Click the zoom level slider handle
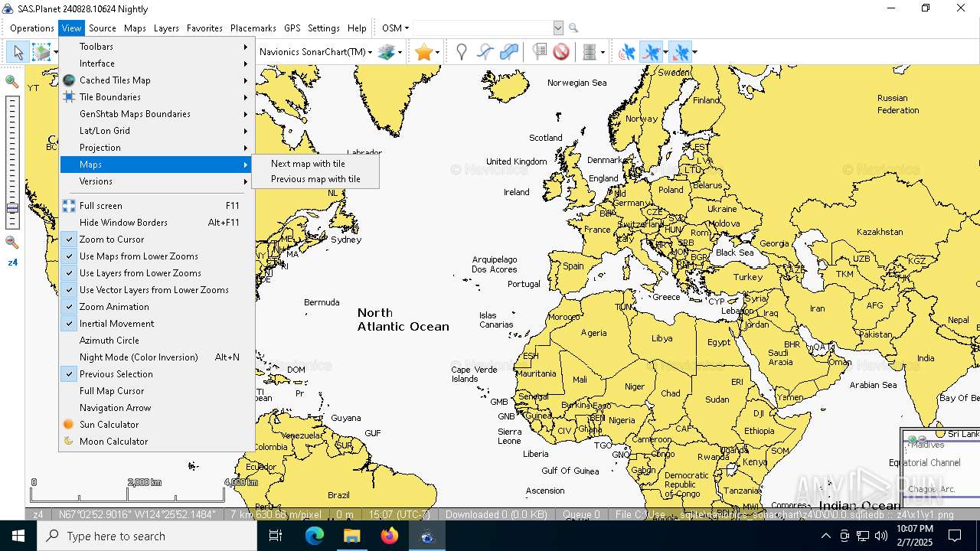This screenshot has width=980, height=551. coord(12,208)
